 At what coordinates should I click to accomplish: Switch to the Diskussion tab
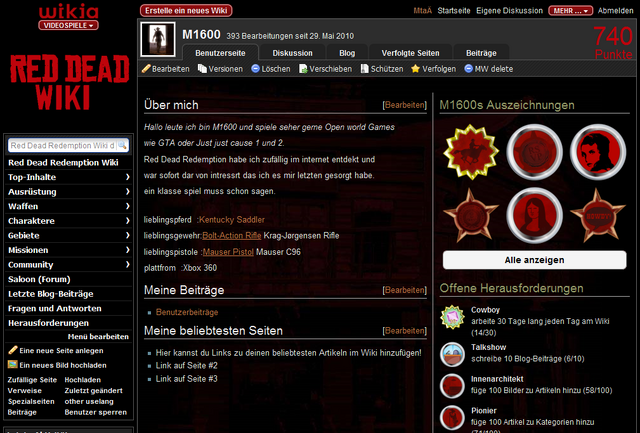pos(292,53)
